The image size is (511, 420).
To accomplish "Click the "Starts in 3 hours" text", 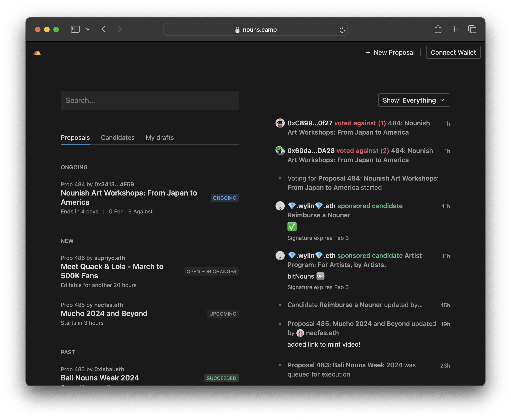I will [x=82, y=323].
